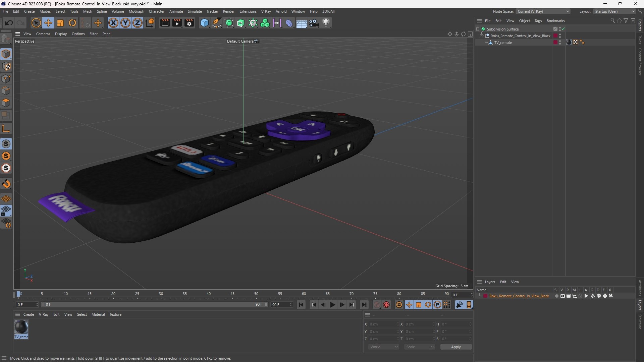Image resolution: width=644 pixels, height=362 pixels.
Task: Toggle the Workplane lock icon
Action: [x=6, y=211]
